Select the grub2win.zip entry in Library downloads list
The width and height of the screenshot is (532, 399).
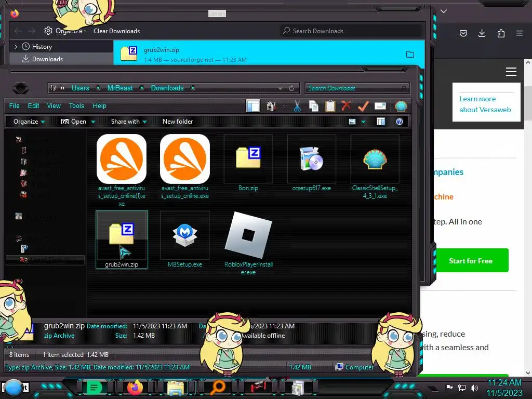(x=269, y=54)
